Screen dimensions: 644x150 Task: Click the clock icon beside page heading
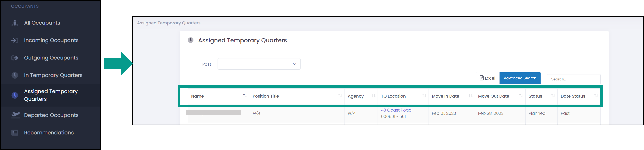(x=190, y=40)
